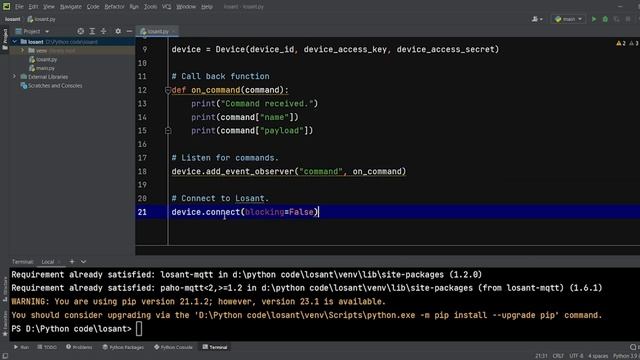Click the inspection warnings indicator
Screen dimensions: 640x360
click(627, 43)
